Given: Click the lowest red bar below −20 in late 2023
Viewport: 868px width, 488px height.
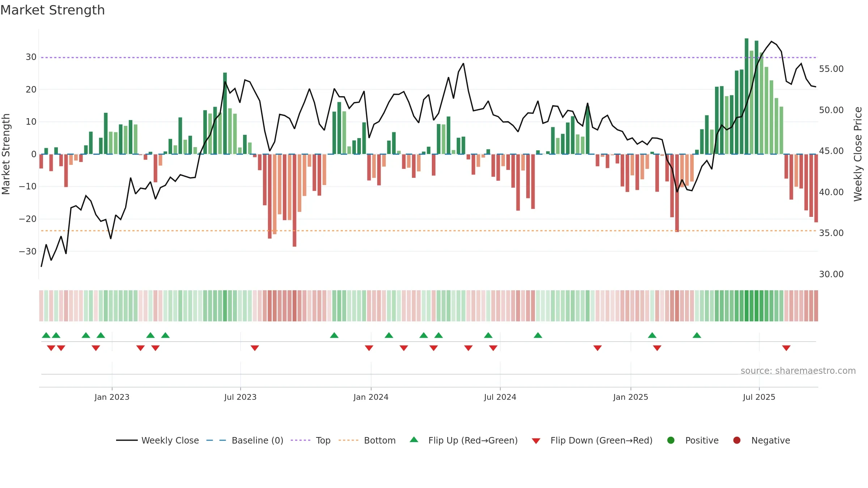Looking at the screenshot, I should [x=294, y=200].
